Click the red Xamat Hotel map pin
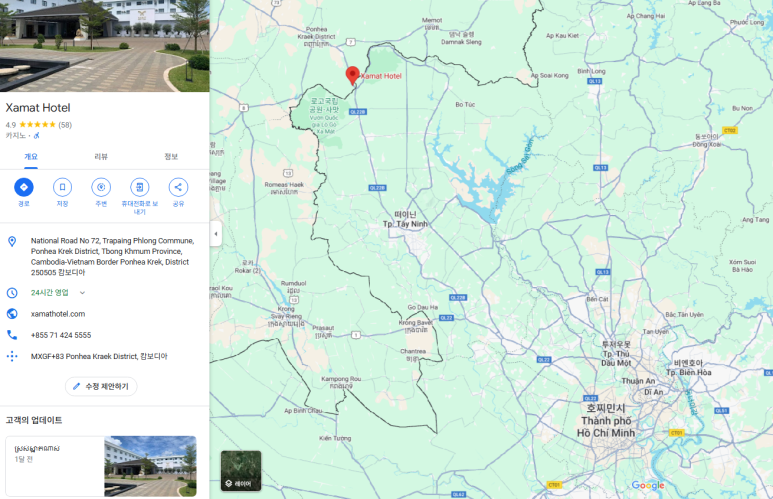 pos(352,76)
